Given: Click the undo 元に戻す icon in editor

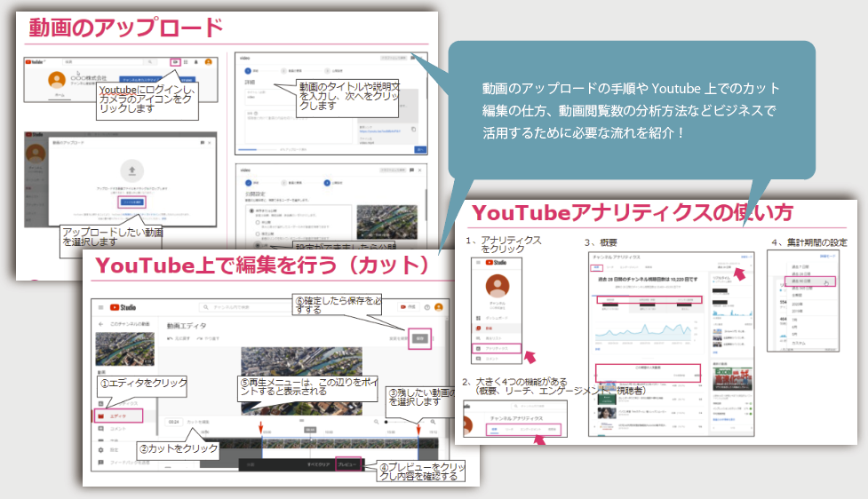Looking at the screenshot, I should coord(170,338).
